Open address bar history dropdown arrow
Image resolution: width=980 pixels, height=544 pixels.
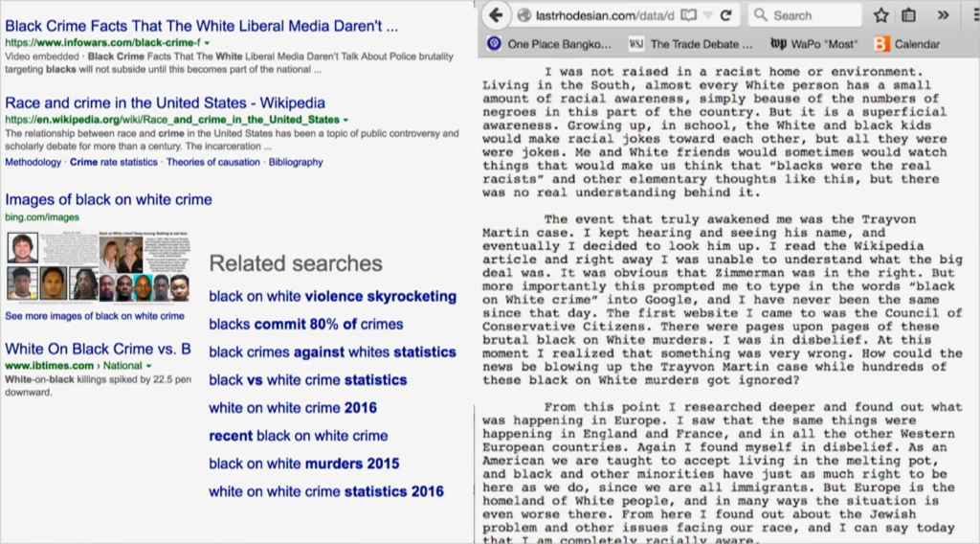[x=707, y=15]
